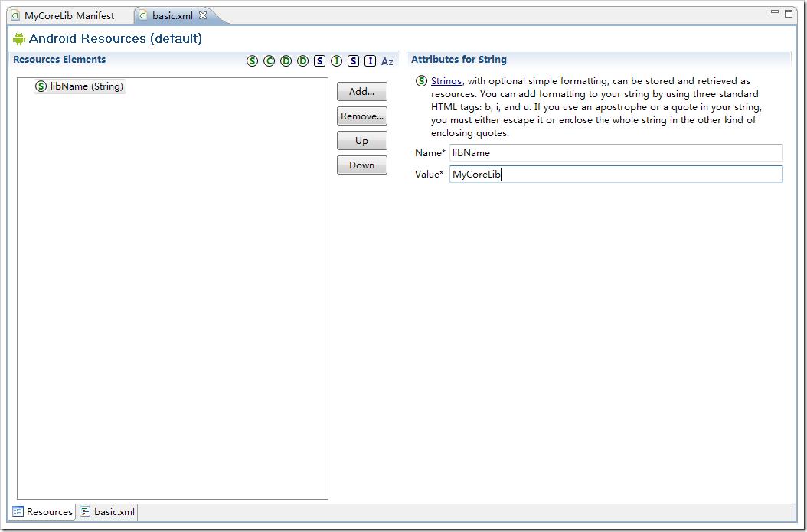The height and width of the screenshot is (532, 807).
Task: Focus the Value field containing MyCoreLib
Action: click(x=616, y=174)
